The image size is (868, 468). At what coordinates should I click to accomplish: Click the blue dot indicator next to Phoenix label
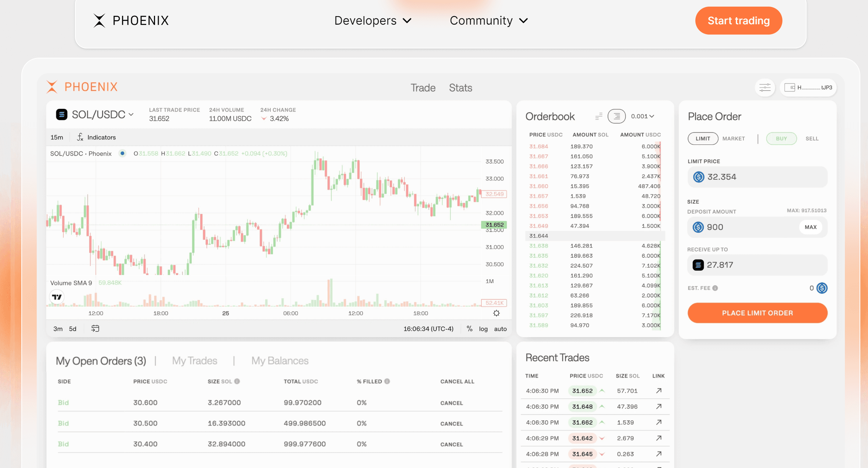(x=122, y=153)
